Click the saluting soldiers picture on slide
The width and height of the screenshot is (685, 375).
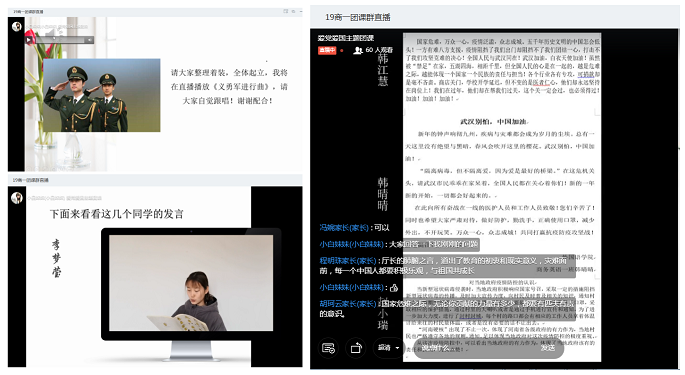pyautogui.click(x=102, y=95)
